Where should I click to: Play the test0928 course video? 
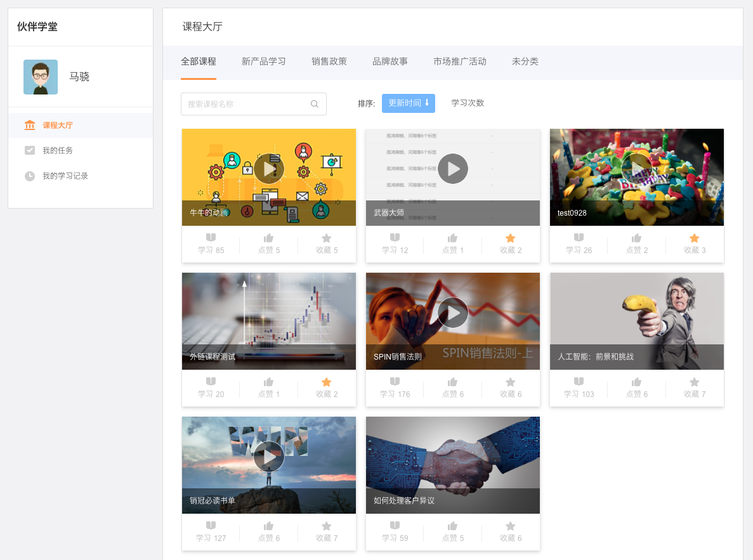[x=637, y=169]
